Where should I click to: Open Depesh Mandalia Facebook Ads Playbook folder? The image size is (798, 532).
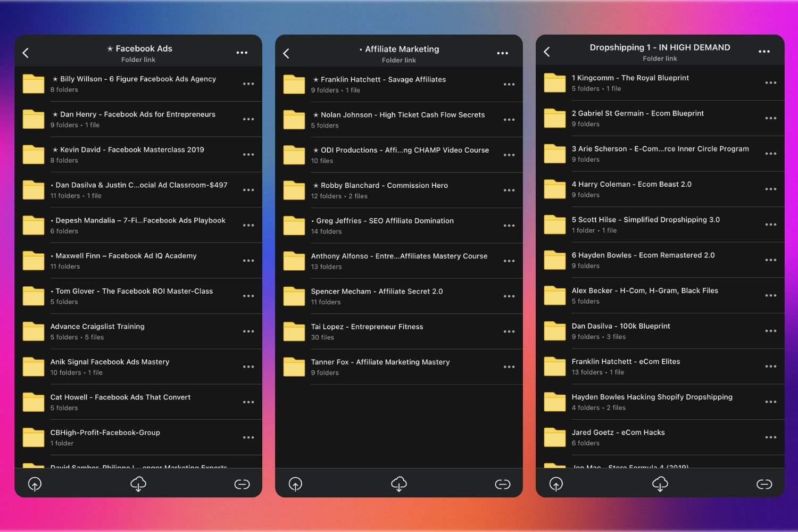click(x=138, y=226)
